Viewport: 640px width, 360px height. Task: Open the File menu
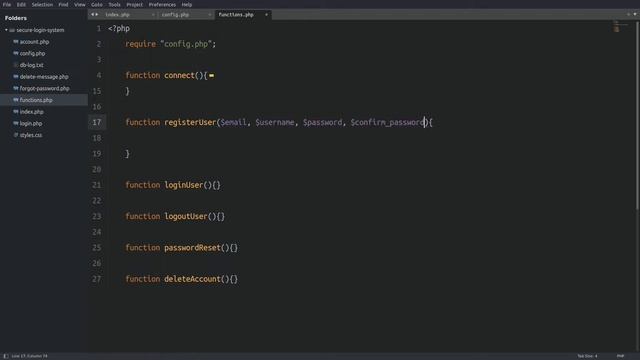pos(7,4)
